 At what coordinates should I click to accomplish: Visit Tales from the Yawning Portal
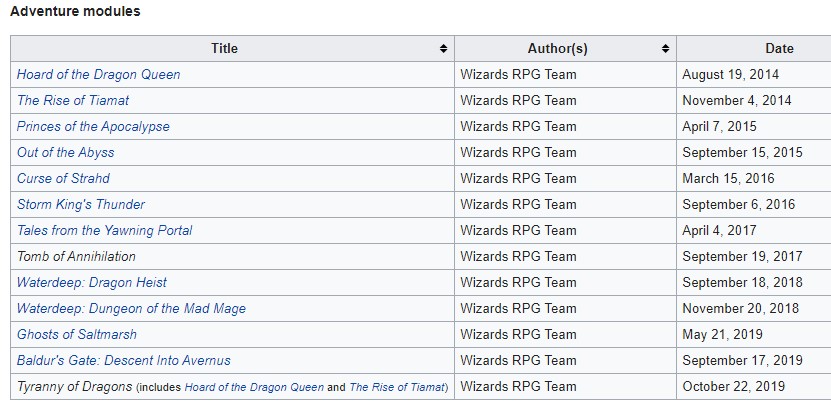[104, 231]
